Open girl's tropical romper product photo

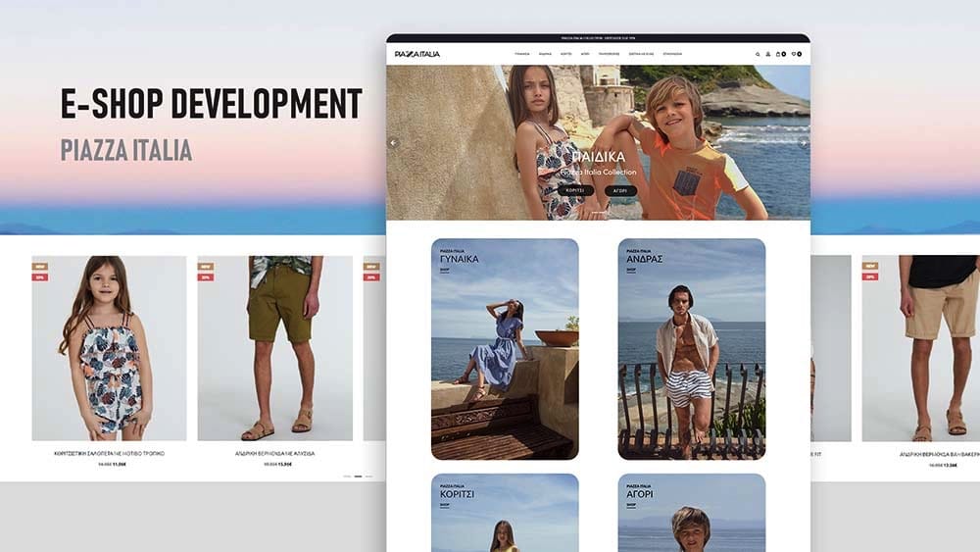110,348
